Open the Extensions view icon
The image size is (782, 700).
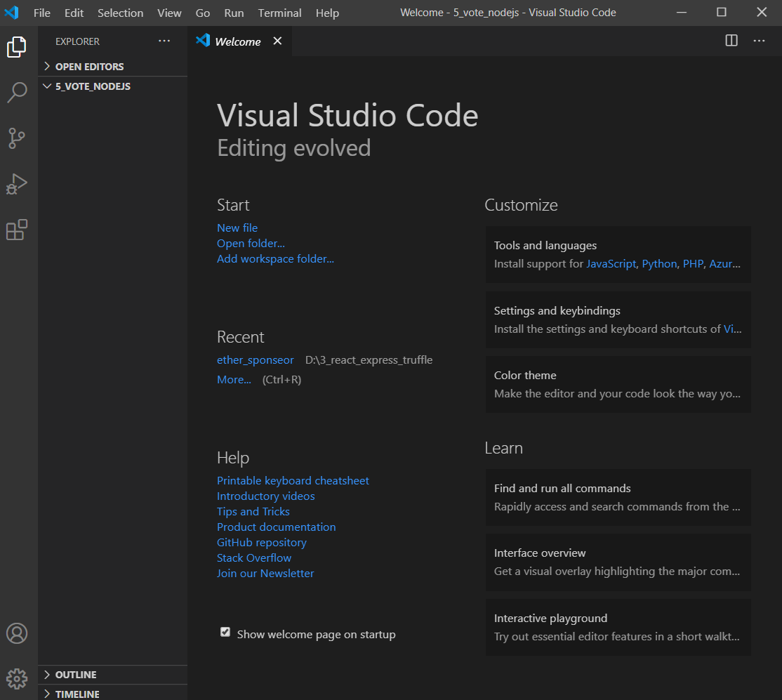17,230
